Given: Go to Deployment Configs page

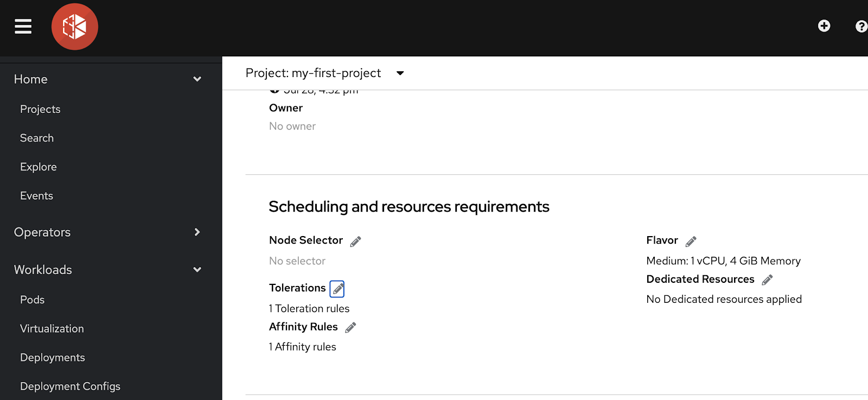Looking at the screenshot, I should (x=70, y=386).
